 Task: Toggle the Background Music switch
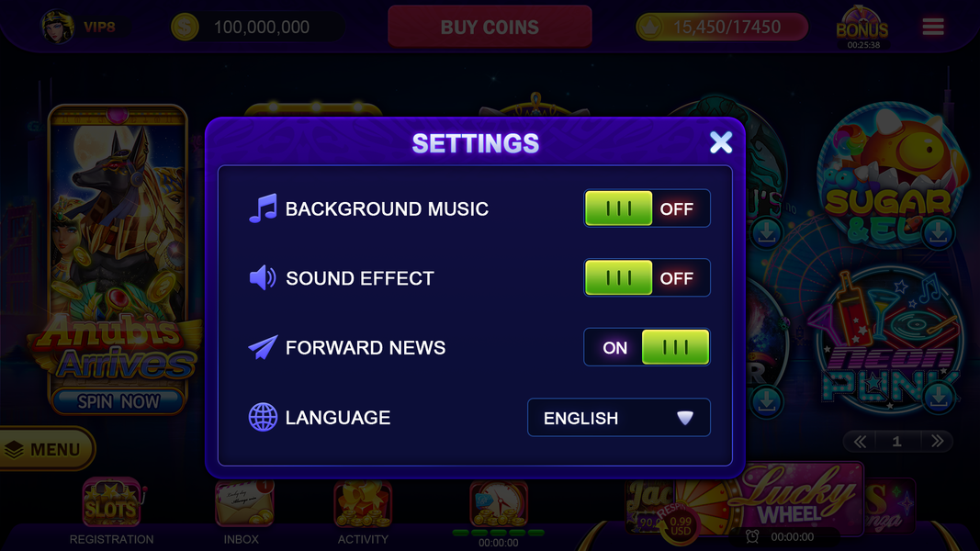pos(647,208)
